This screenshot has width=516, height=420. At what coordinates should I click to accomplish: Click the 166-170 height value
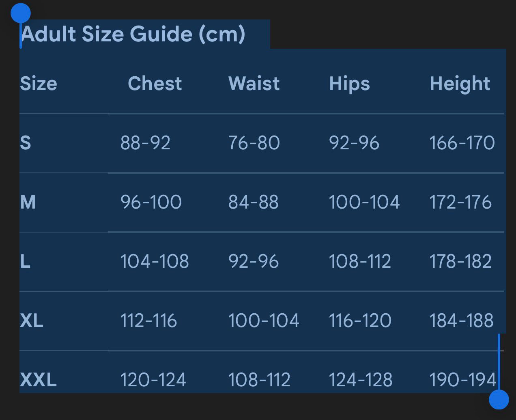point(462,143)
